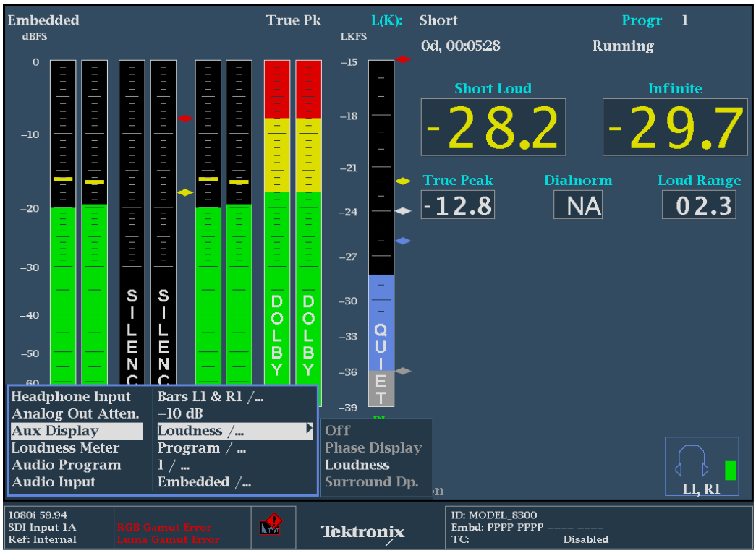
Task: Click the TC: Disabled status
Action: 530,539
